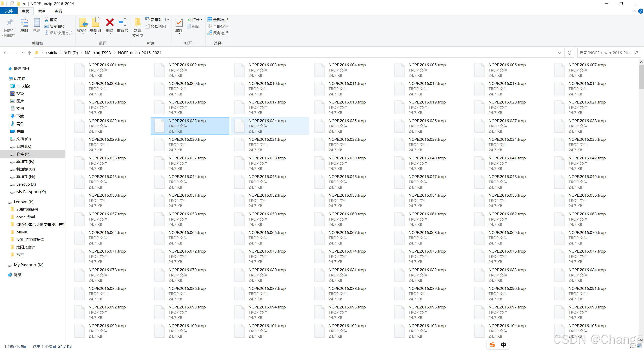
Task: Open the Easy access (轻松访问) dropdown
Action: (x=157, y=26)
